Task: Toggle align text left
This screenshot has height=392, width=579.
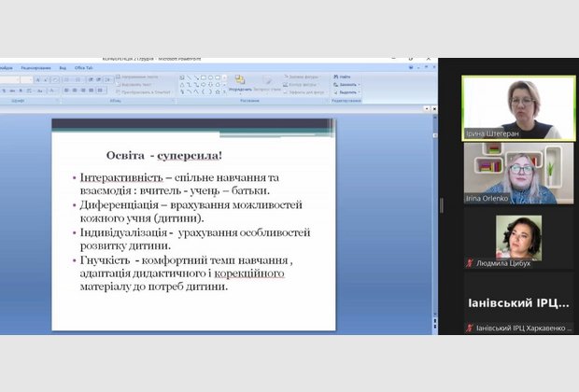Action: 67,90
